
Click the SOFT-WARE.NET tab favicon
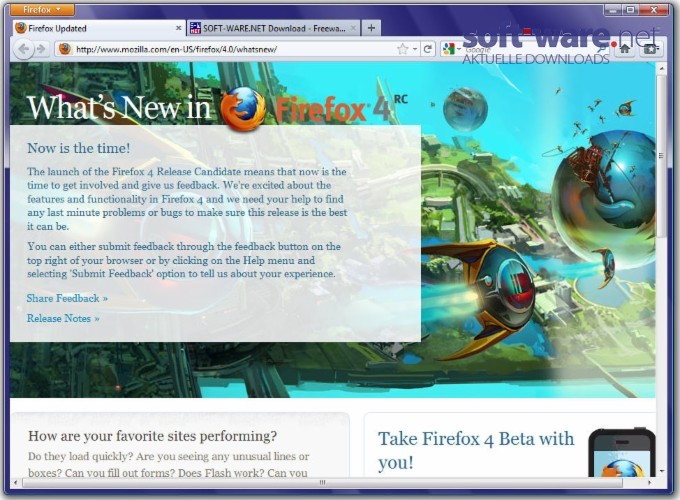(196, 28)
